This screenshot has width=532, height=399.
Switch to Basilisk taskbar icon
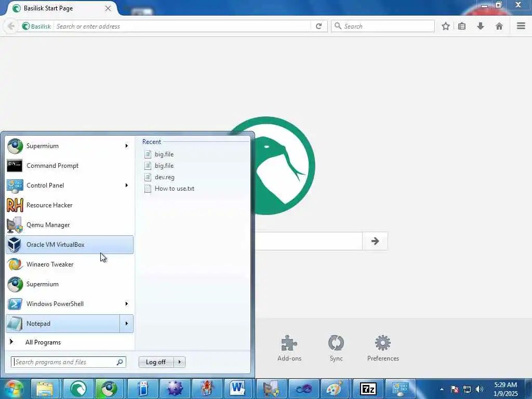(x=78, y=389)
